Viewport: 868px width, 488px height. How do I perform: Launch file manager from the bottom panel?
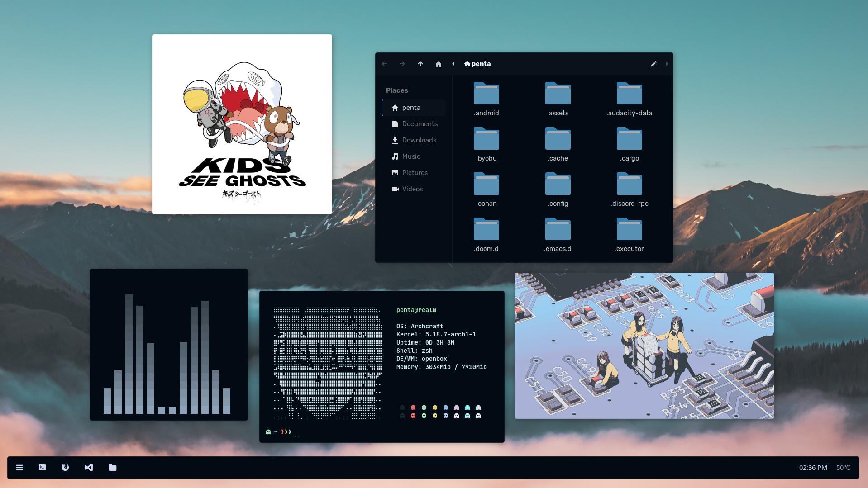click(113, 468)
